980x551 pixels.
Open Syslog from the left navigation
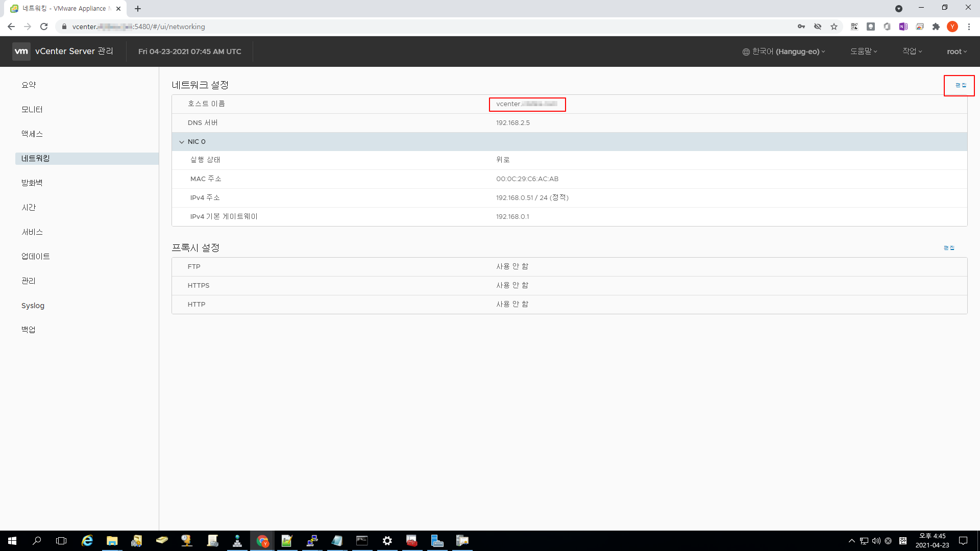point(33,306)
